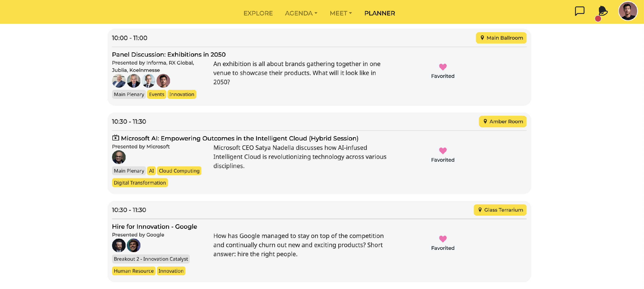Open Hire for Innovation - Google title
Screen dimensions: 644x289
tap(155, 227)
